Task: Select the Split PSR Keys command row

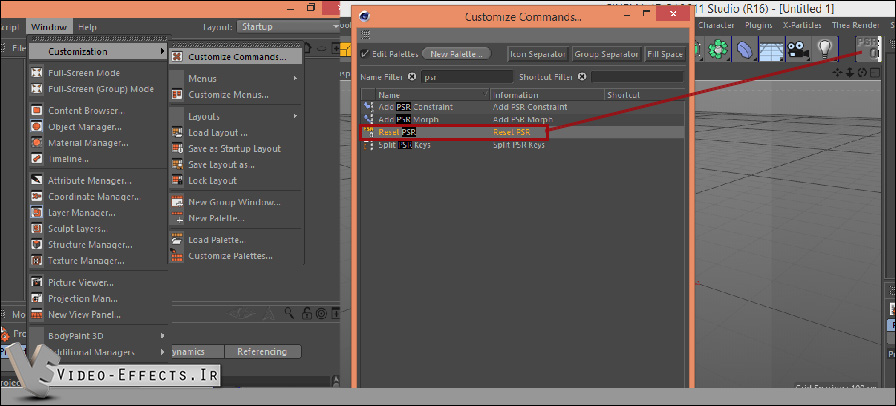Action: pos(522,145)
